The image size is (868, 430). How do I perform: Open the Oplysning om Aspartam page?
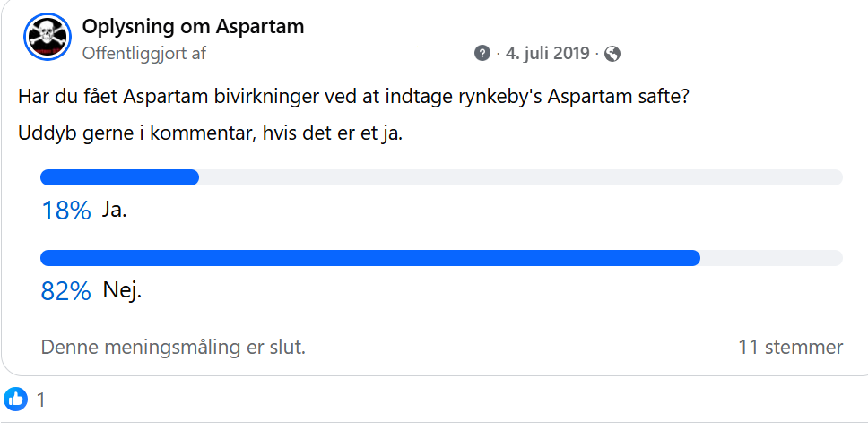click(193, 27)
